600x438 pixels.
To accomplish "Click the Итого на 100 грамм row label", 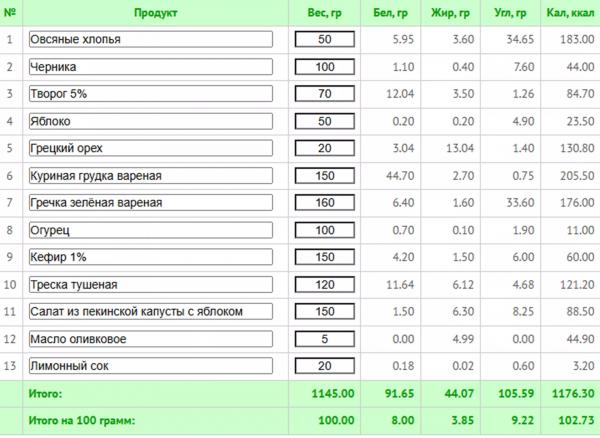I will (x=82, y=420).
